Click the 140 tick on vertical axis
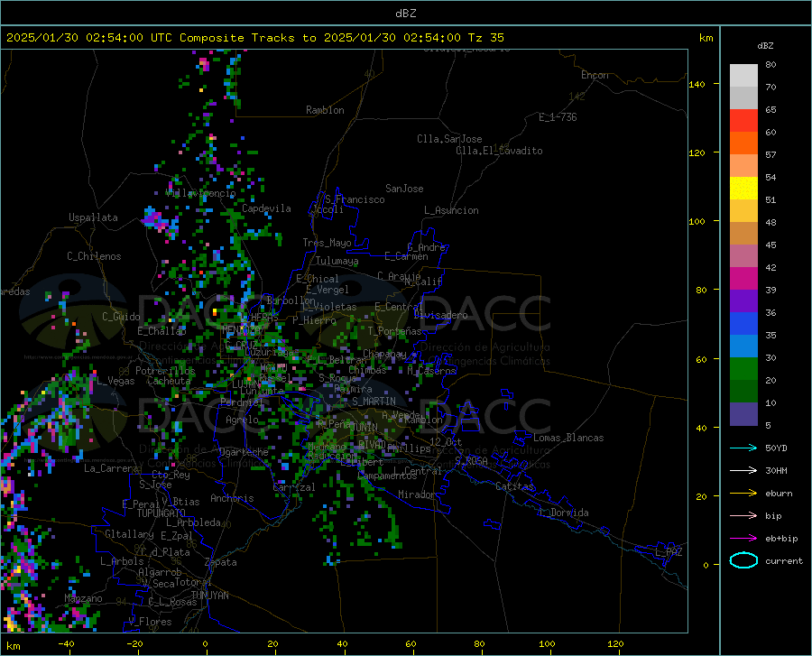The image size is (812, 656). pyautogui.click(x=697, y=84)
